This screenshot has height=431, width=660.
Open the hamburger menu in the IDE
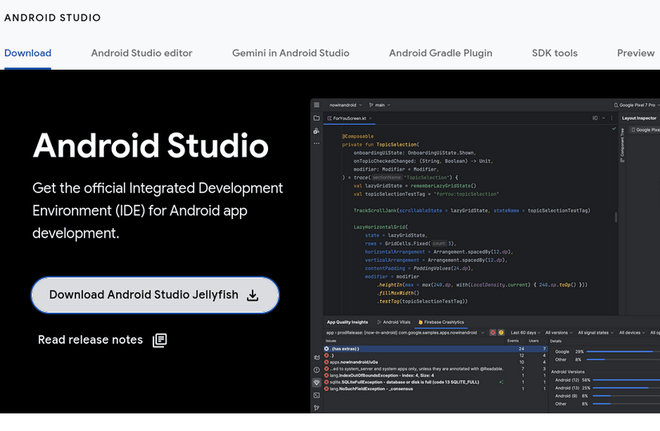click(x=317, y=104)
